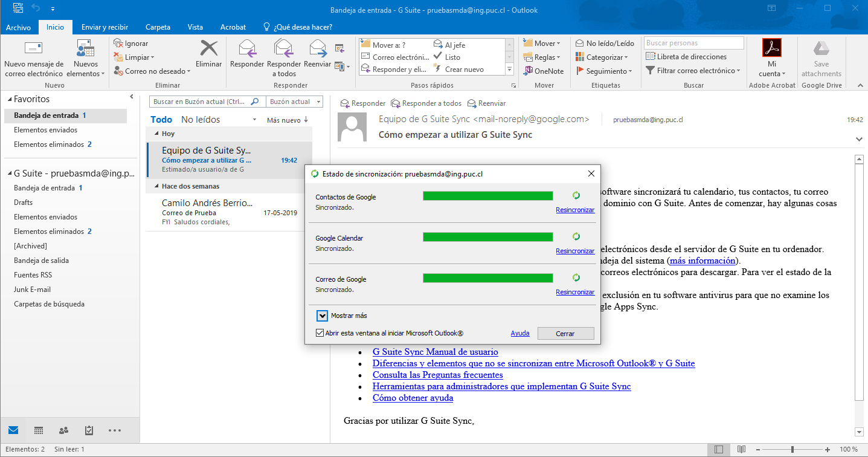Open the Mover dropdown
The height and width of the screenshot is (457, 868).
542,44
